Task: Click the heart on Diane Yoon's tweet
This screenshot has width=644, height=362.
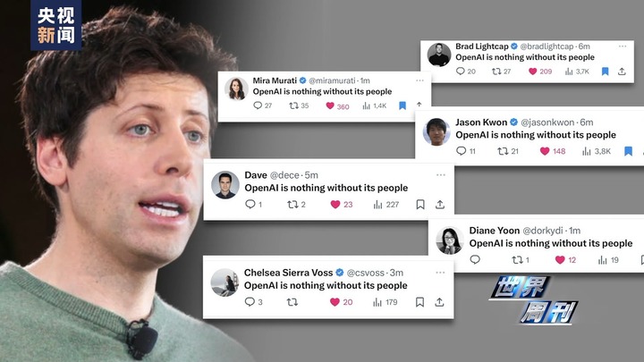Action: click(560, 259)
